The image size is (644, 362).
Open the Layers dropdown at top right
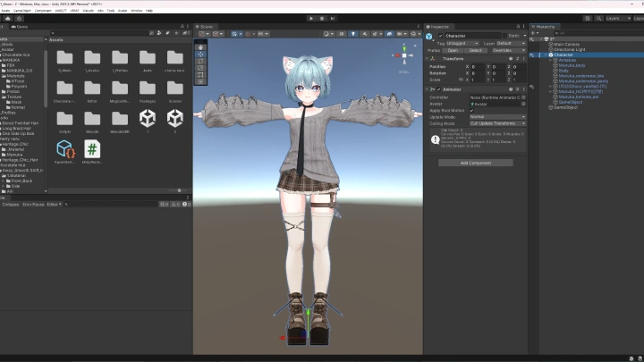coord(618,19)
